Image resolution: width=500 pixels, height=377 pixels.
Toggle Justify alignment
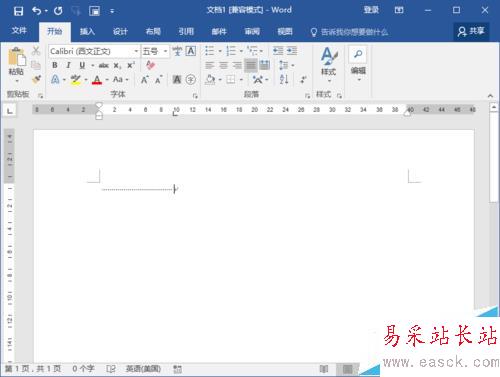(251, 65)
